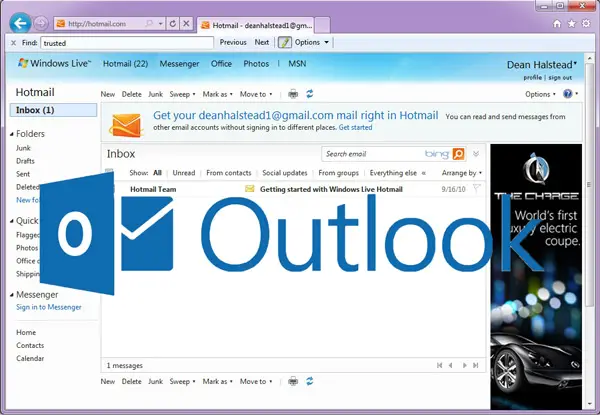Click top New message button
The height and width of the screenshot is (415, 600).
tap(108, 94)
